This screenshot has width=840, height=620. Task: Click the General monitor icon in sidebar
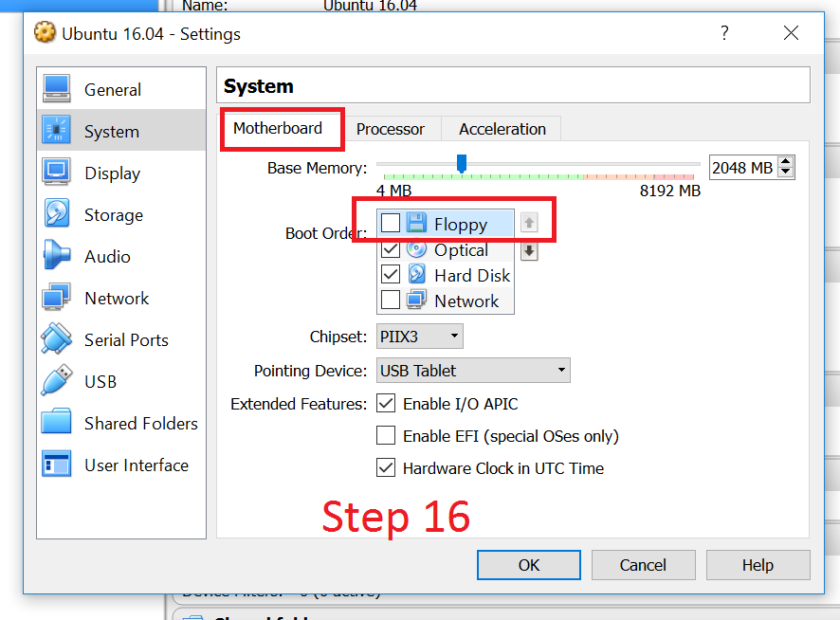56,89
